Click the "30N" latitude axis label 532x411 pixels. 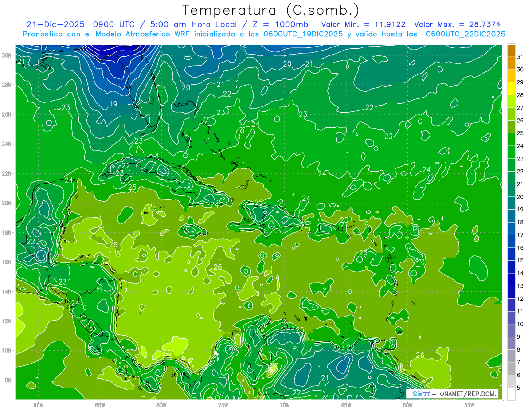tap(8, 55)
